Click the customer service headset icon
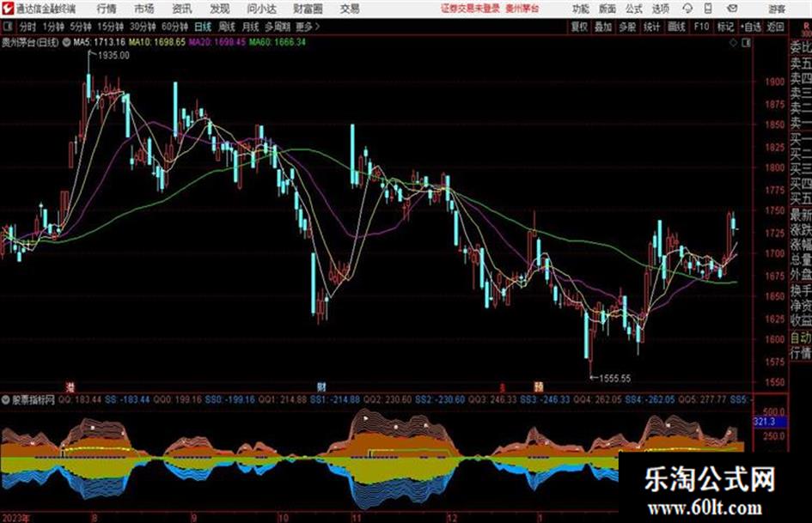The width and height of the screenshot is (812, 523). [x=687, y=9]
